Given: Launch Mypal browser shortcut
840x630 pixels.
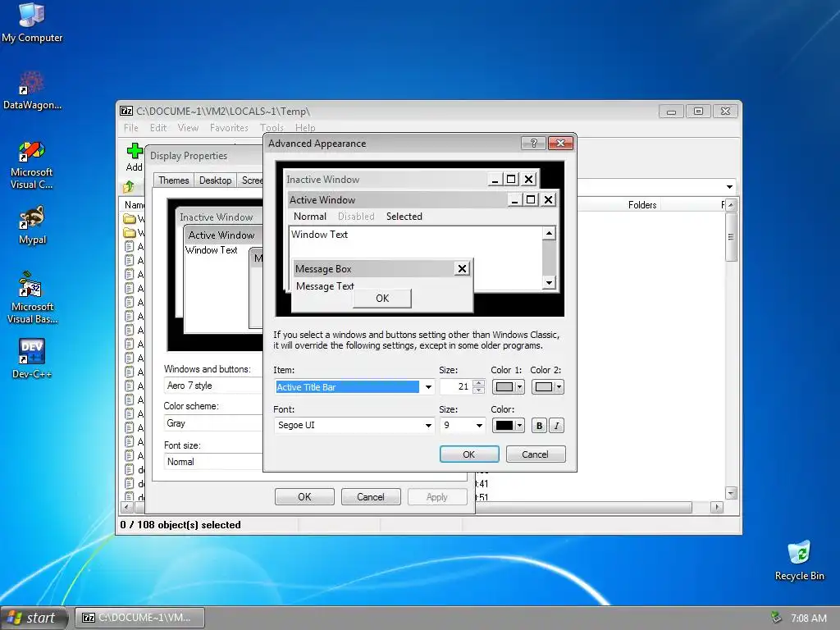Looking at the screenshot, I should coord(32,225).
